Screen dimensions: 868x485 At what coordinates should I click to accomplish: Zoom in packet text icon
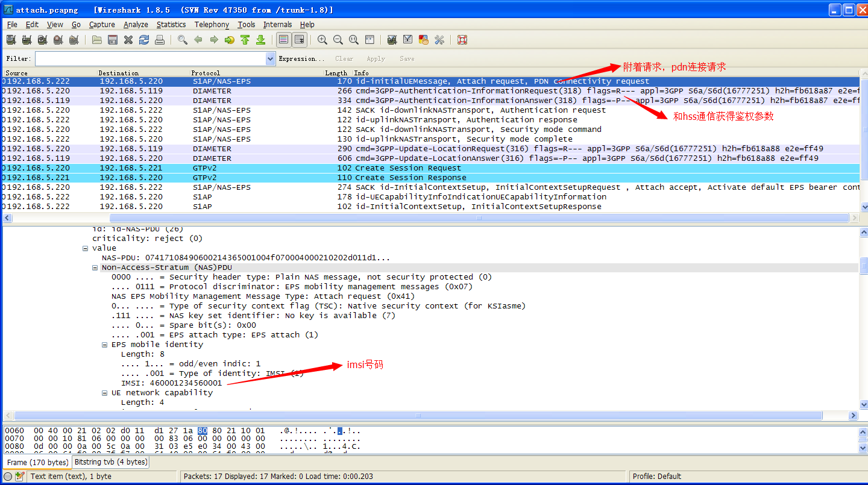tap(322, 40)
